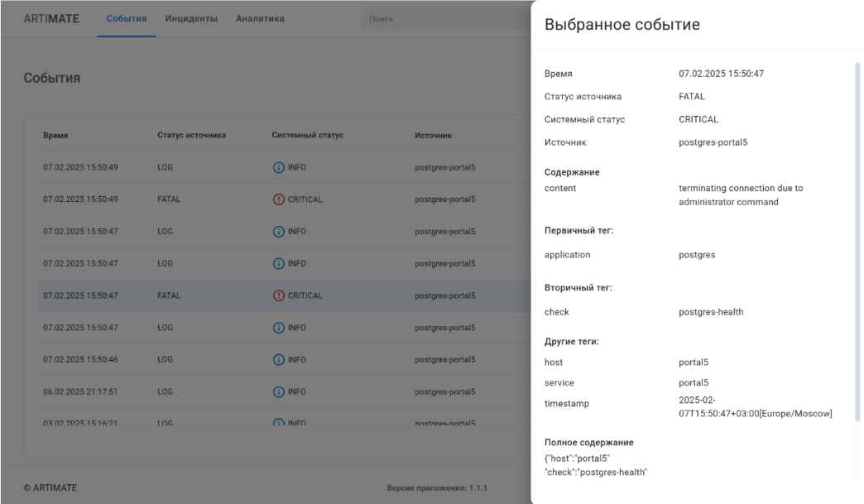Screen dimensions: 864x504
Task: Select the event logged at 06.02.2025 21:17:51
Action: [x=80, y=391]
